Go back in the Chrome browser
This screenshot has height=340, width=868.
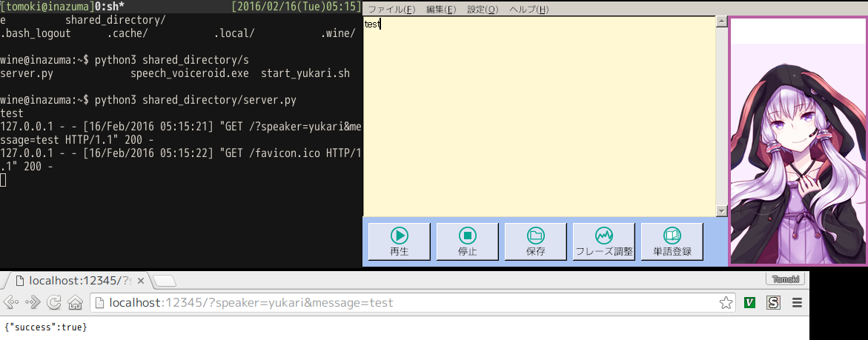pyautogui.click(x=12, y=302)
